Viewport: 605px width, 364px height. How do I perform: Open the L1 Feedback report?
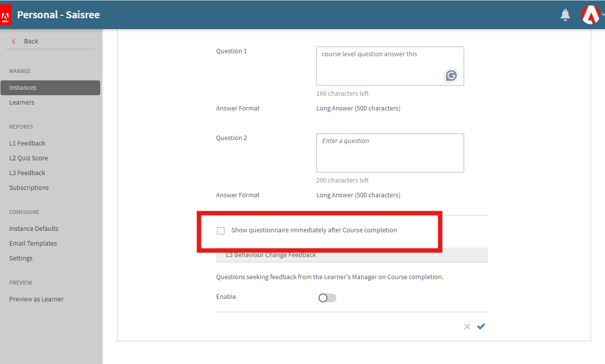click(x=27, y=144)
